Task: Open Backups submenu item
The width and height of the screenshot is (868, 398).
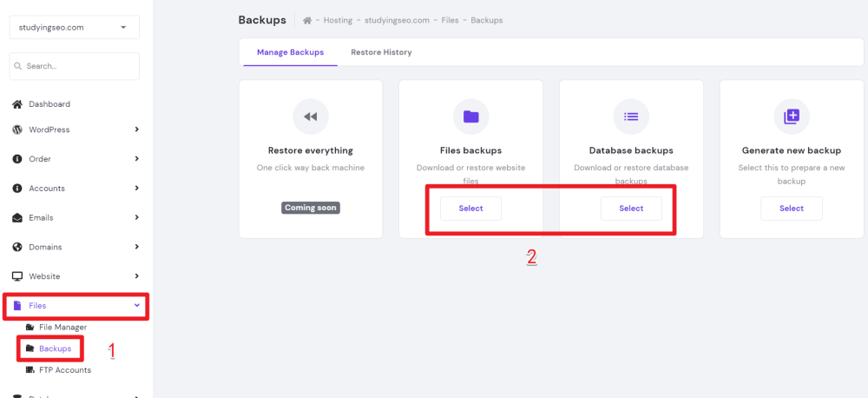Action: coord(55,348)
